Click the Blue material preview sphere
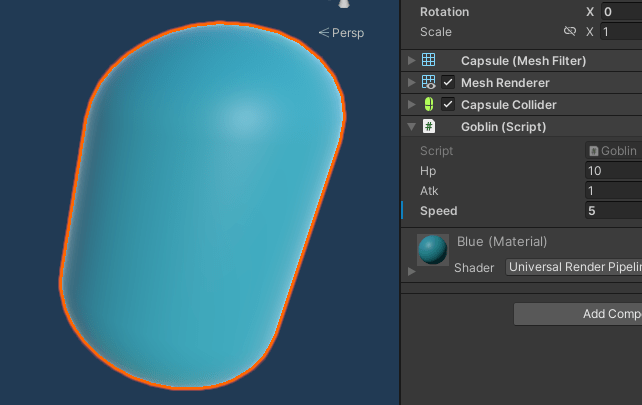Screen dimensions: 642x405 tap(433, 250)
